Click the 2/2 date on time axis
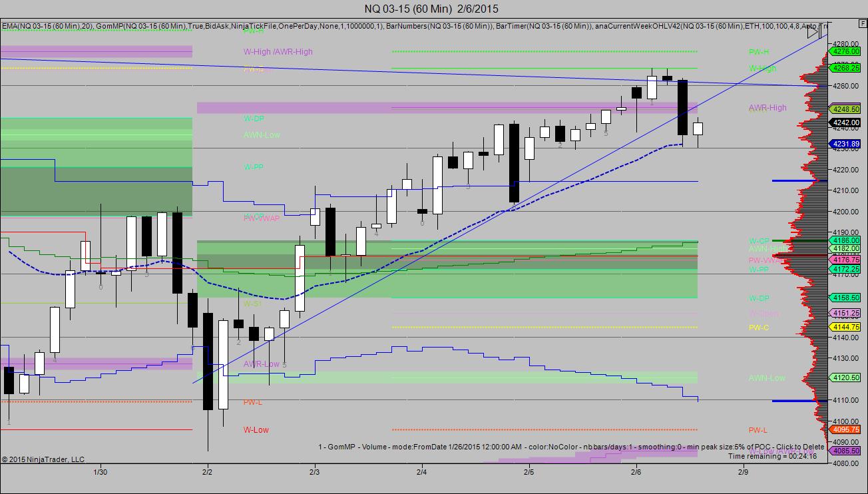868x494 pixels. point(207,472)
